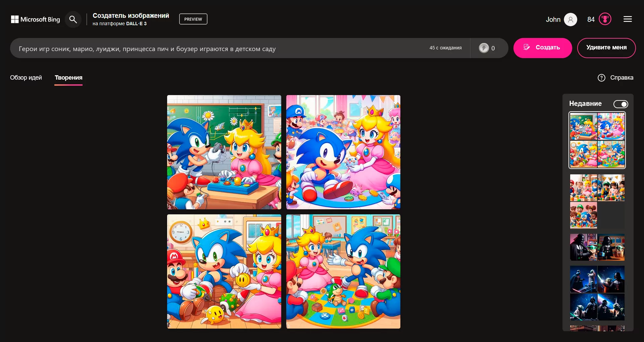Select the Творения tab
Viewport: 644px width, 342px height.
pyautogui.click(x=68, y=78)
